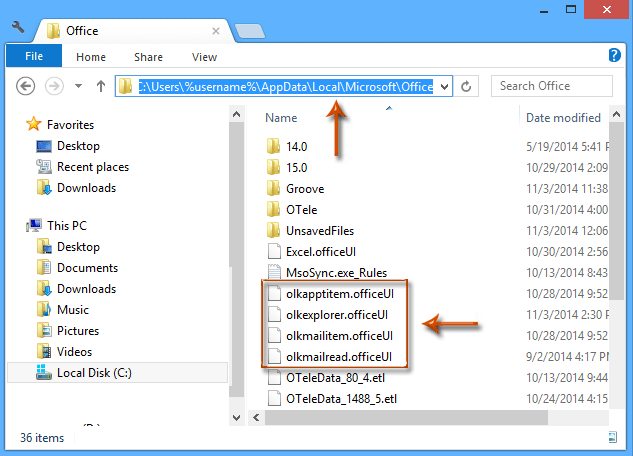Click the Search Office input field
633x456 pixels.
click(552, 86)
